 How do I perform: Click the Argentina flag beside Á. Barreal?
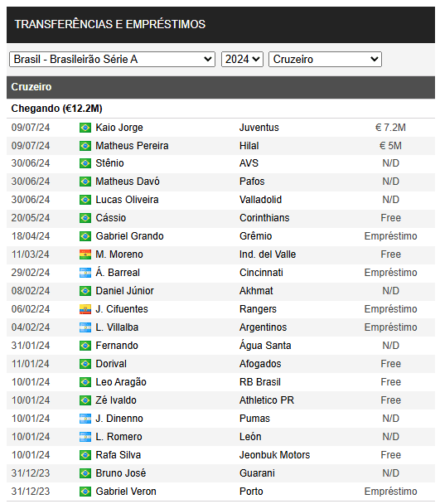(85, 273)
